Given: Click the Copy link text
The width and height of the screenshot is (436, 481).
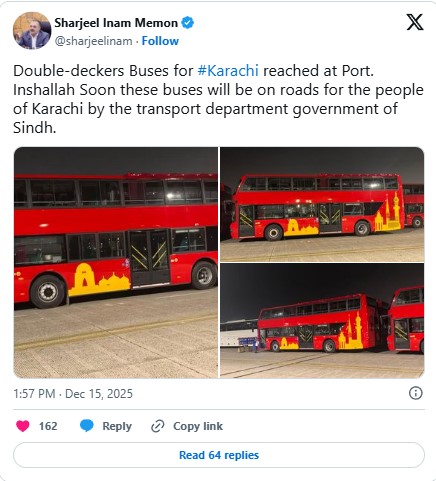Looking at the screenshot, I should pyautogui.click(x=198, y=426).
